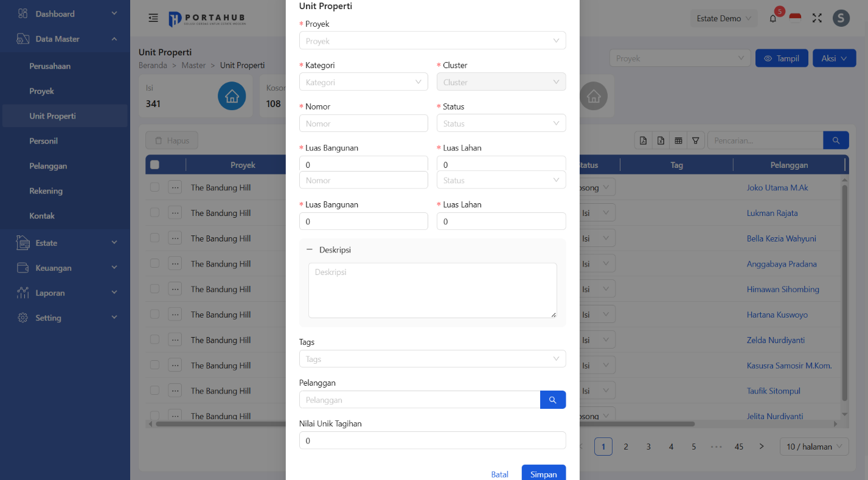Open Perusahaan in the sidebar menu
The image size is (868, 480).
point(50,66)
